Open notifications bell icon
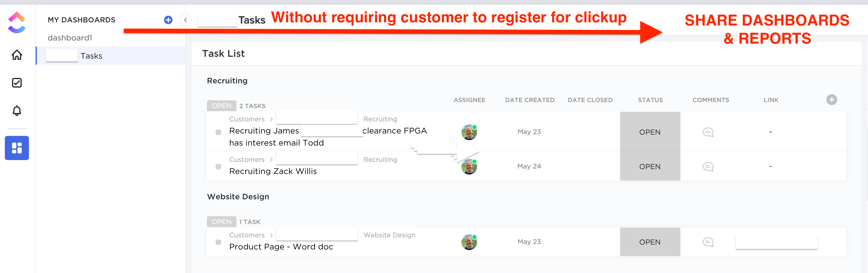 [17, 111]
